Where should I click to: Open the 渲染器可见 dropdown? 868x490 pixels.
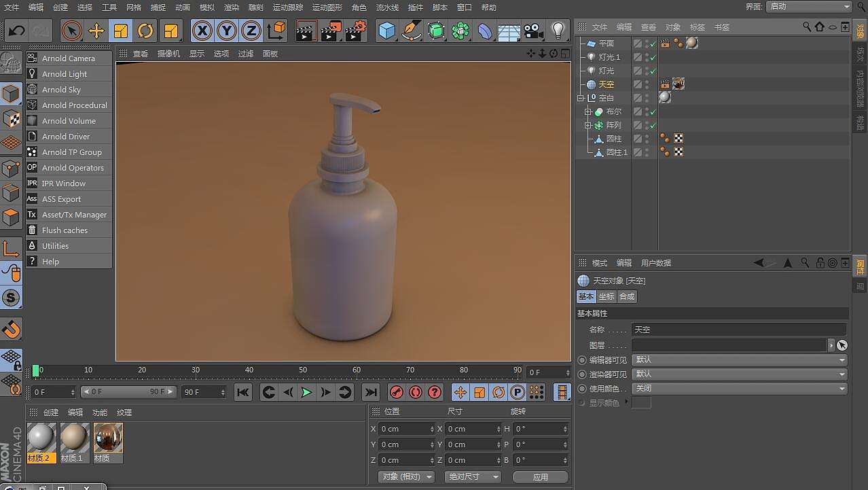pos(739,374)
